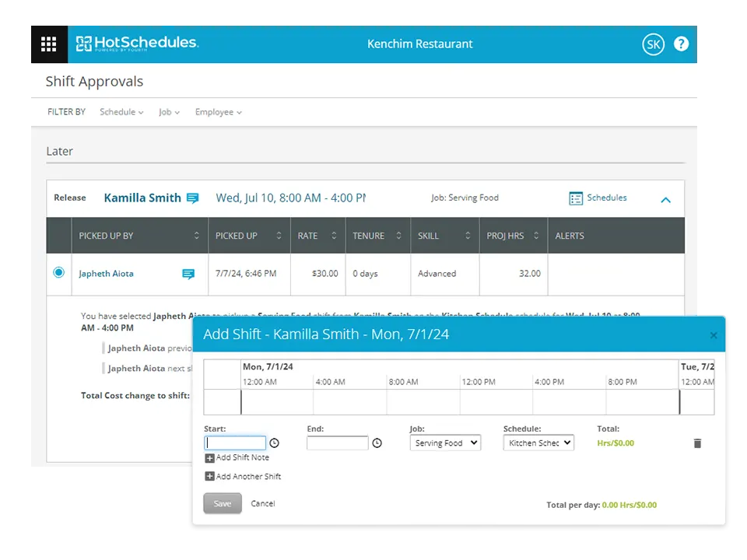Delete shift using the trash icon
This screenshot has width=747, height=560.
click(697, 443)
